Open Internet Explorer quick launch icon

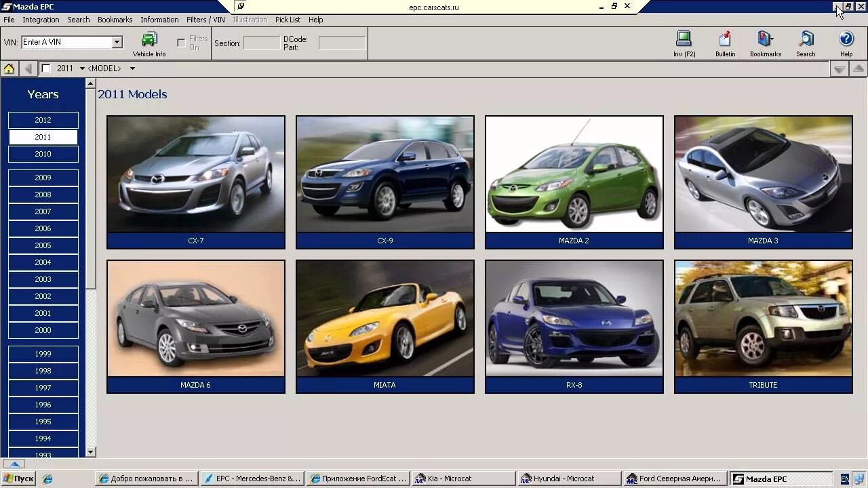[47, 479]
